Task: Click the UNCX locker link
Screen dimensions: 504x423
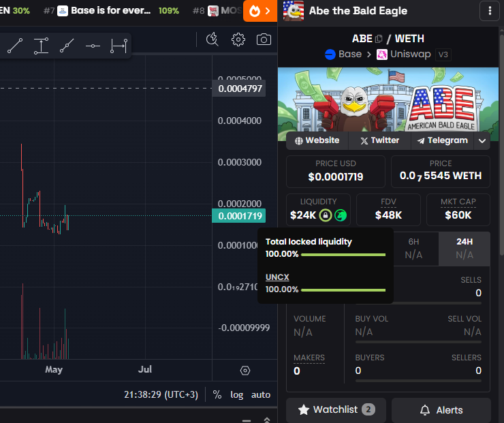Action: [277, 277]
